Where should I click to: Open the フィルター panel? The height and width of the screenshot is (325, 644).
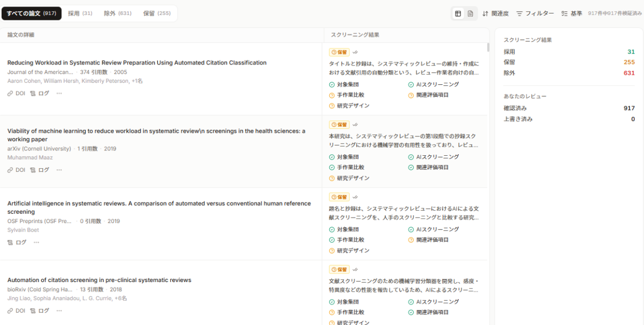(535, 13)
